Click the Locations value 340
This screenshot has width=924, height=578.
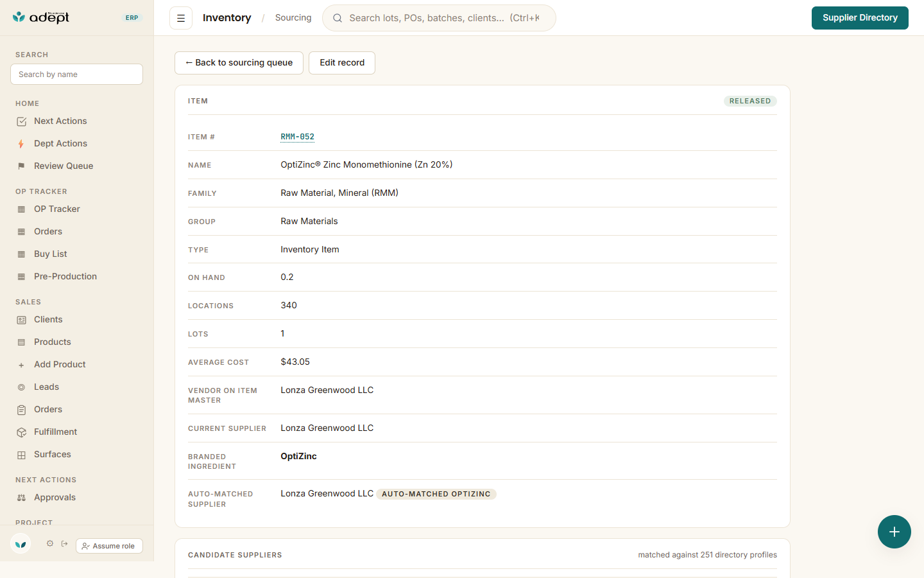coord(289,305)
